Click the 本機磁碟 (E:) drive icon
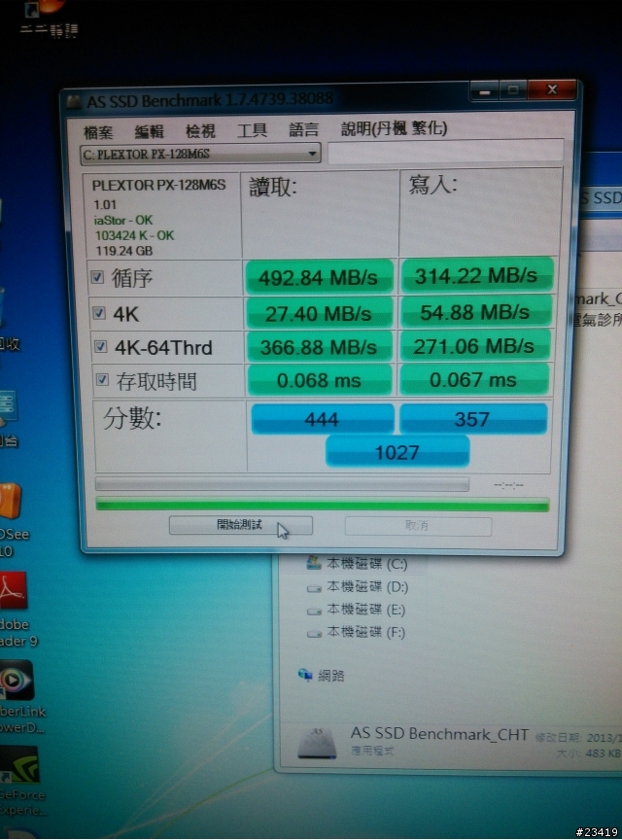The height and width of the screenshot is (840, 622). click(x=314, y=611)
